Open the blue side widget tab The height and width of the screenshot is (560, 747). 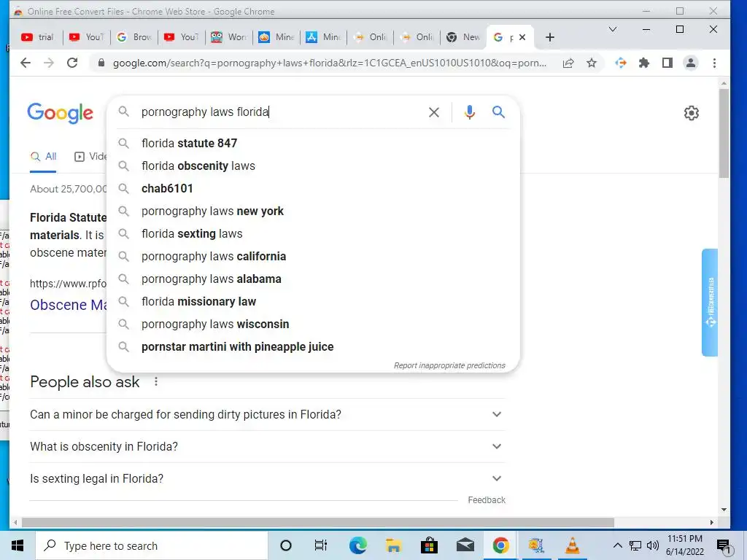pos(710,303)
